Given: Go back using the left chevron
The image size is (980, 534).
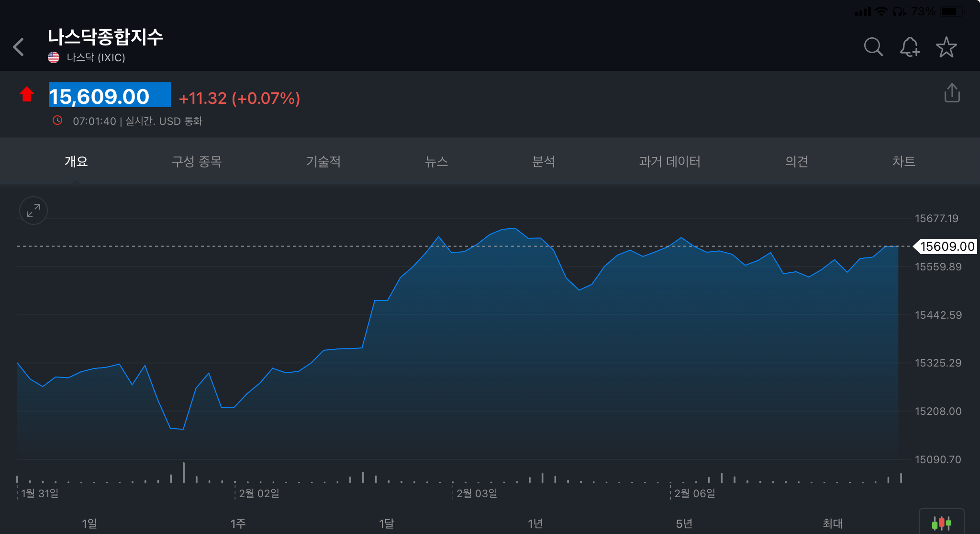Looking at the screenshot, I should (18, 47).
